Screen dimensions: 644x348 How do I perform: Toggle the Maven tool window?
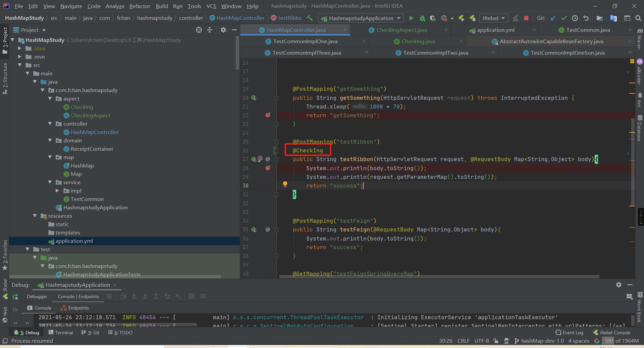tap(640, 40)
